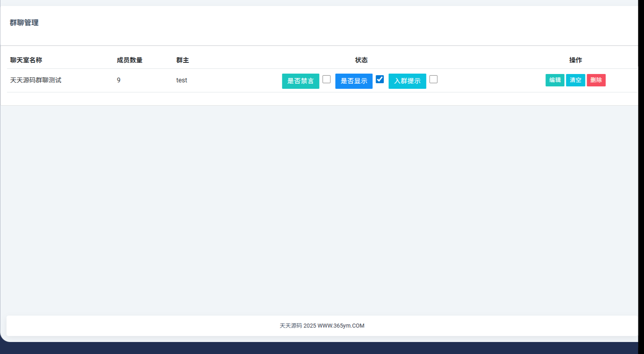Click 编辑 to edit the chat room
Screen dimensions: 644x354
pyautogui.click(x=555, y=80)
